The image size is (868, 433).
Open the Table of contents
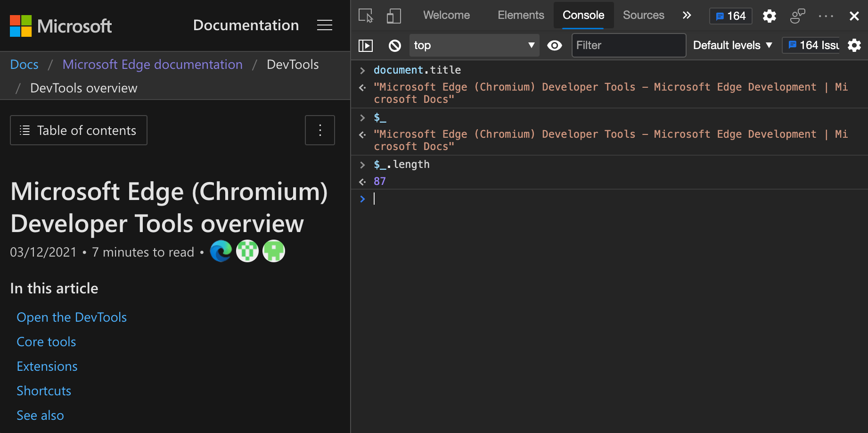pos(78,130)
